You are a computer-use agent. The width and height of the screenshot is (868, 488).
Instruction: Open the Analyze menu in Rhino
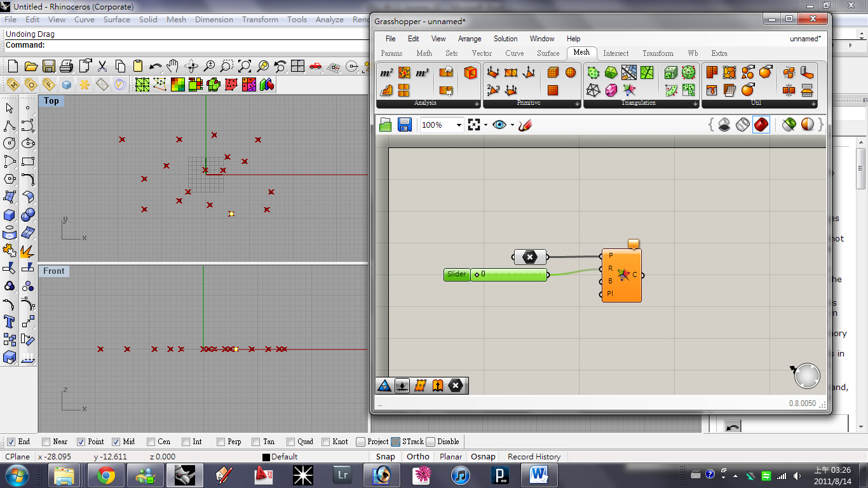tap(330, 20)
